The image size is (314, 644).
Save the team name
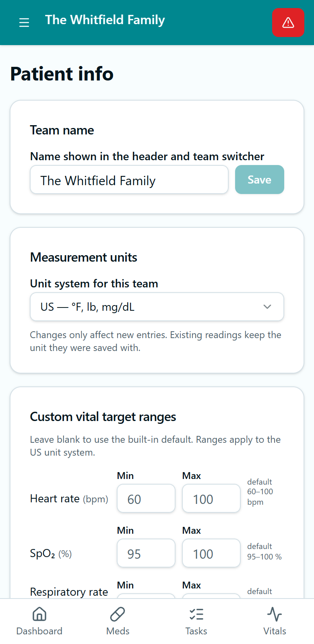coord(260,180)
